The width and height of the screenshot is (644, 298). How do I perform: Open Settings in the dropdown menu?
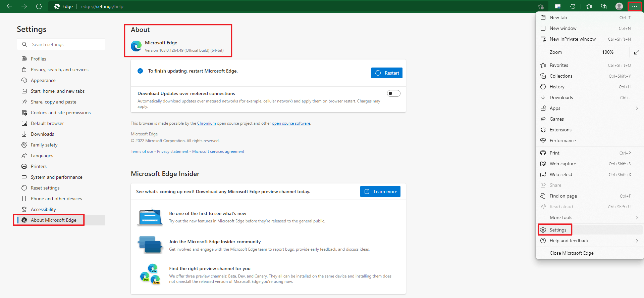click(x=589, y=230)
